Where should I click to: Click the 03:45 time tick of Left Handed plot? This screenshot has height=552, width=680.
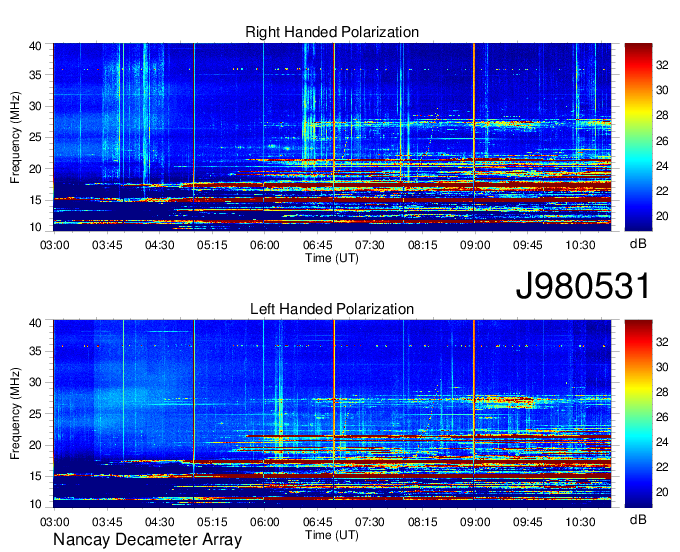pos(107,522)
